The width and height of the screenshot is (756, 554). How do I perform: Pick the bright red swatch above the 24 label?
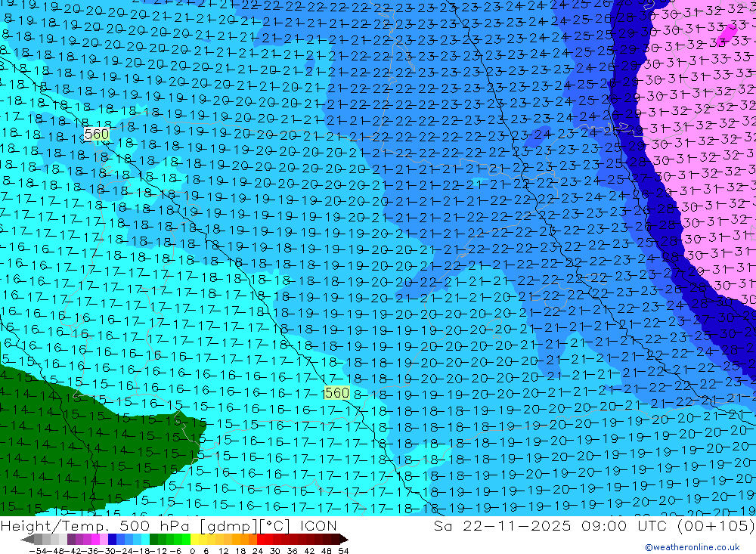click(x=261, y=539)
